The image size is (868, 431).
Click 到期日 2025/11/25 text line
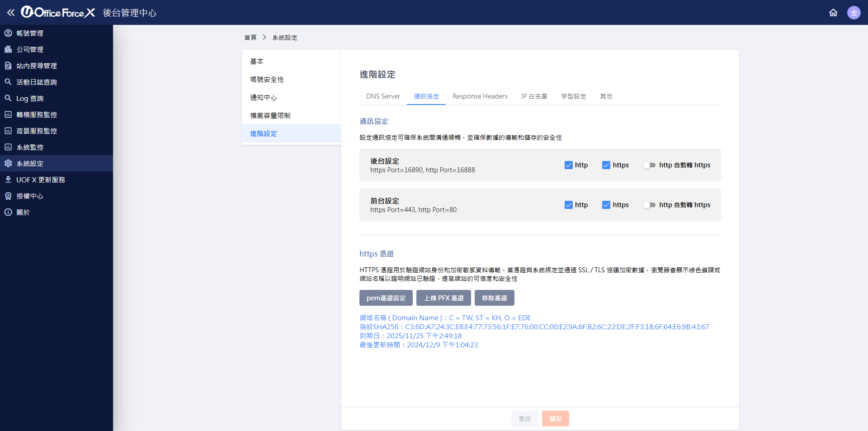410,336
